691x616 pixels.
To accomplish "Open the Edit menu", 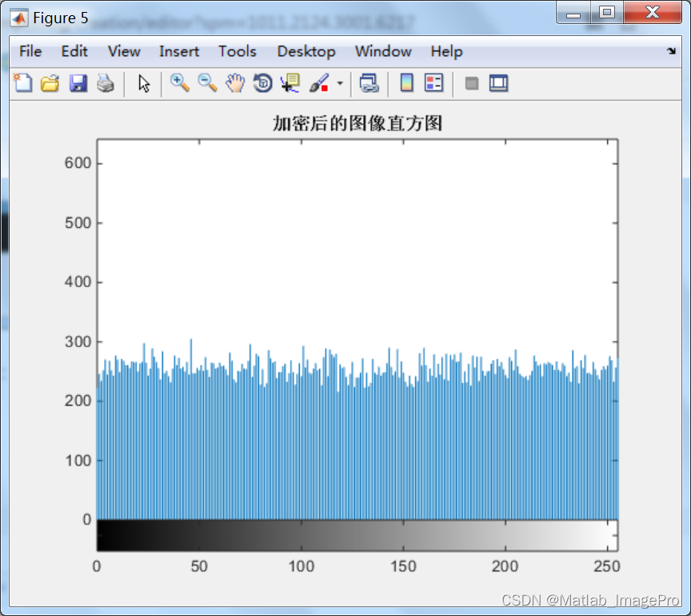I will (74, 51).
